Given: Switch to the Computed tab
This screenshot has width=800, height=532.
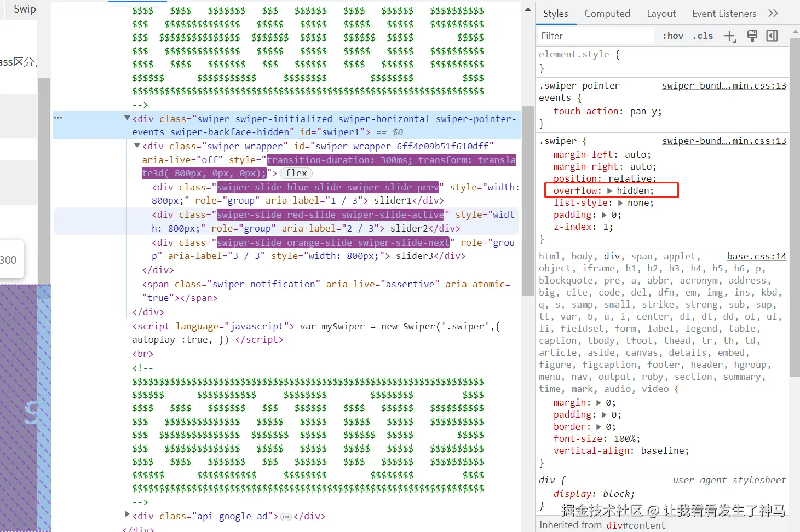Looking at the screenshot, I should tap(607, 14).
